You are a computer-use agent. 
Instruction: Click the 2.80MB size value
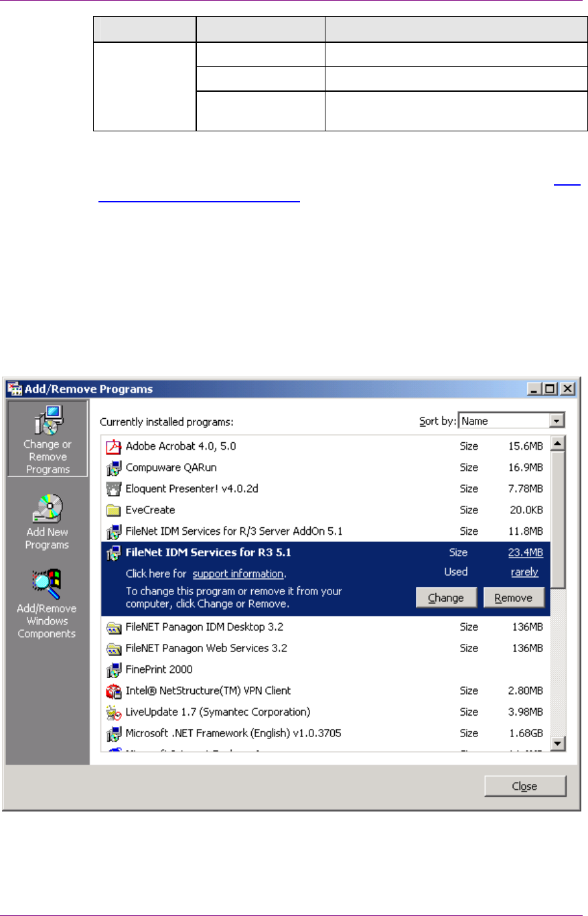pos(524,691)
